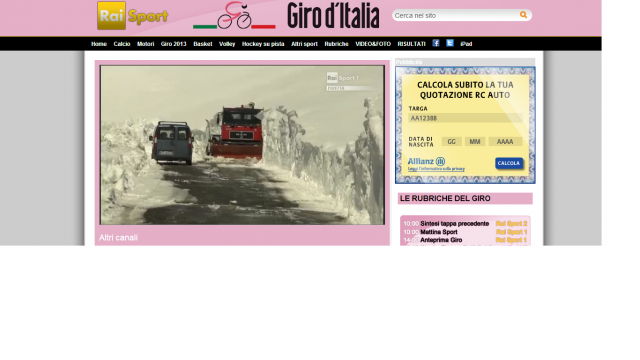Viewport: 640px width, 360px height.
Task: Open the Calcio section
Action: tap(122, 44)
